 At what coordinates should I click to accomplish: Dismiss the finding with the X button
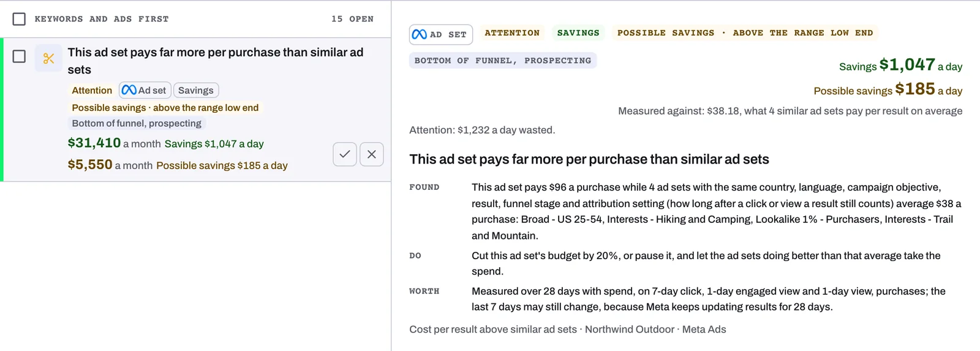(372, 154)
